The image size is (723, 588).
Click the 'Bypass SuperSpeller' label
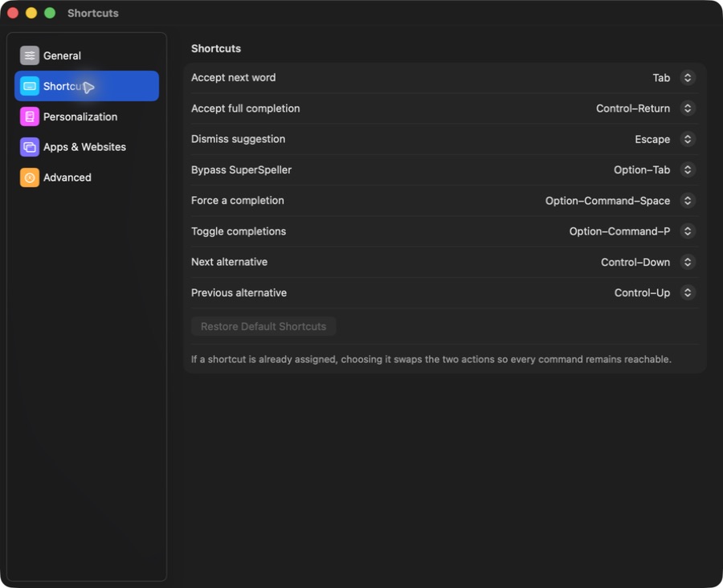pos(241,169)
